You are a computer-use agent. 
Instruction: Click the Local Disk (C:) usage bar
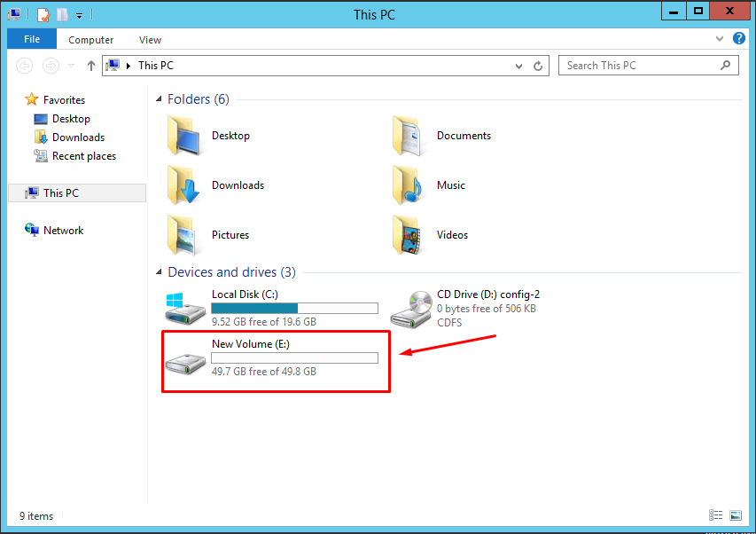[294, 308]
